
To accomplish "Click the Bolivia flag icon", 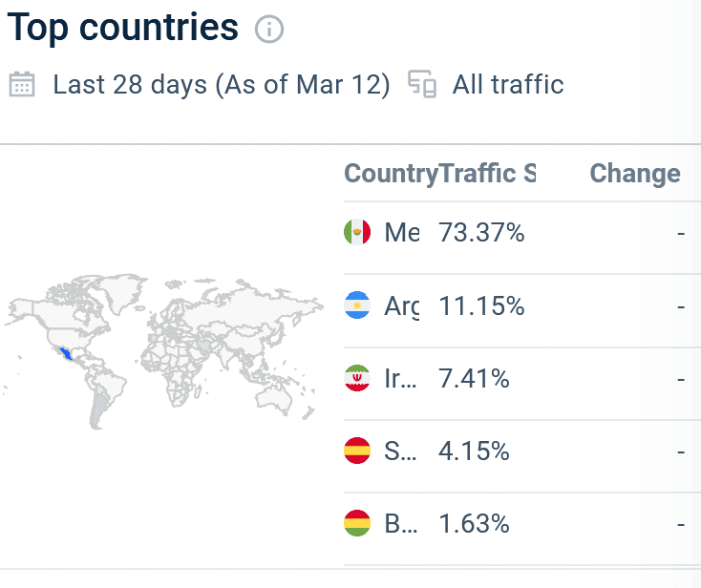I will (357, 523).
